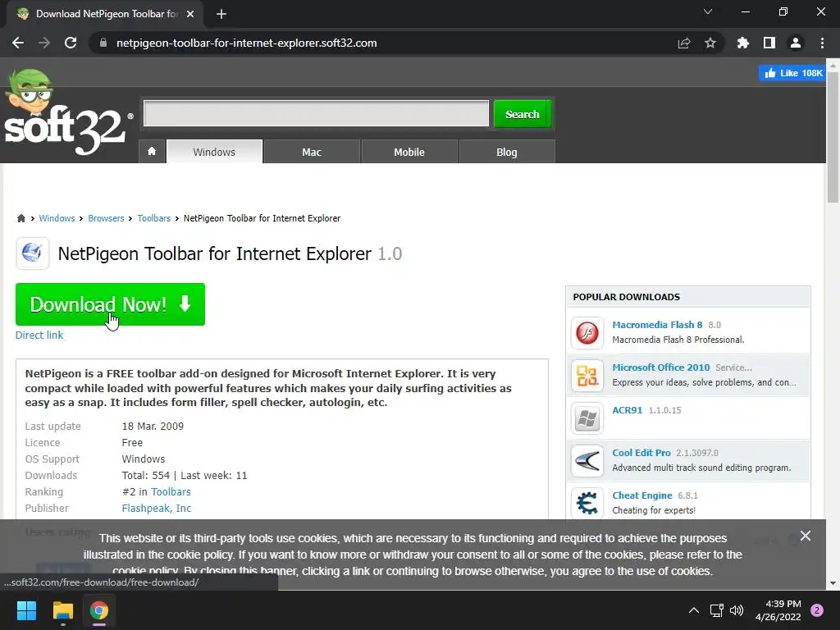
Task: Click the scrollbar down arrow
Action: (x=832, y=583)
